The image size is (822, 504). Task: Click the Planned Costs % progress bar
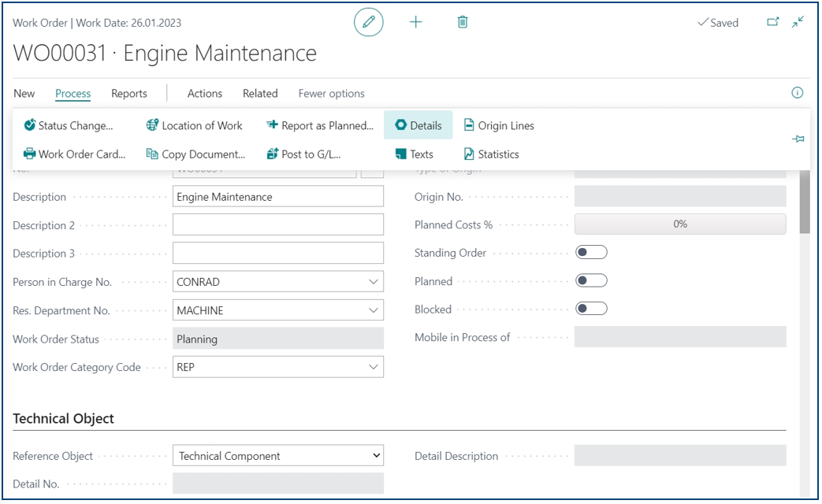point(680,224)
